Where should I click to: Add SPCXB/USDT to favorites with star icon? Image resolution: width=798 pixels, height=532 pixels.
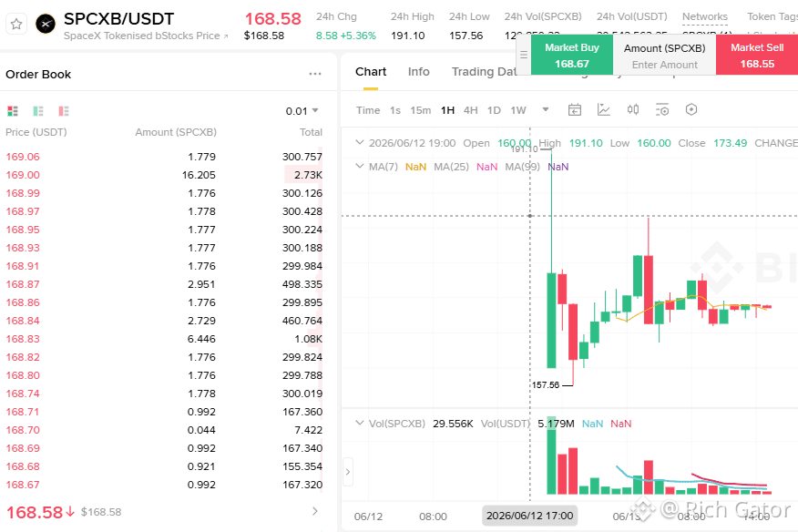pos(16,24)
